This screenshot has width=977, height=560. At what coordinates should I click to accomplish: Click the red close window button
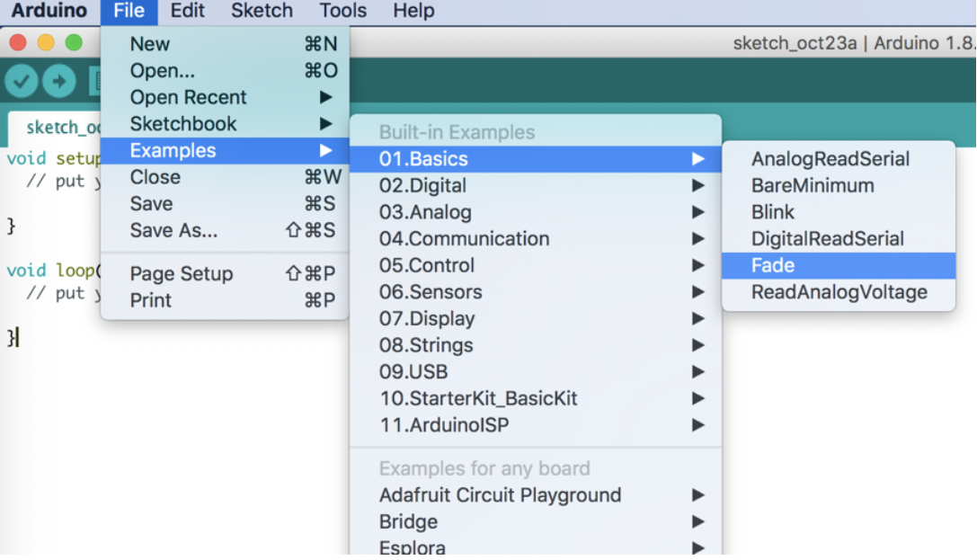click(18, 42)
